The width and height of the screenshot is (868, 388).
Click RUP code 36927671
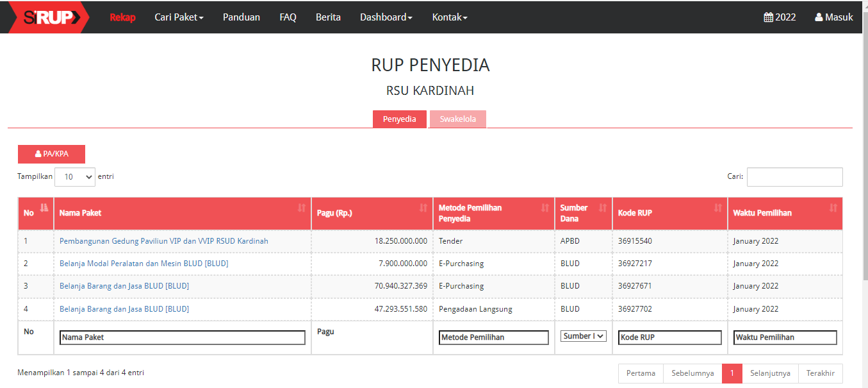[635, 286]
